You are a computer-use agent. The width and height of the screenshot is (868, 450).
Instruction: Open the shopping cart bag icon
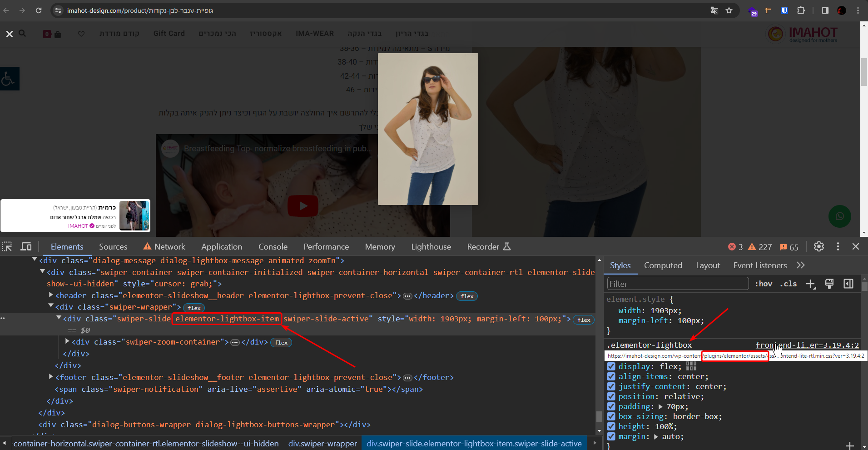click(58, 34)
